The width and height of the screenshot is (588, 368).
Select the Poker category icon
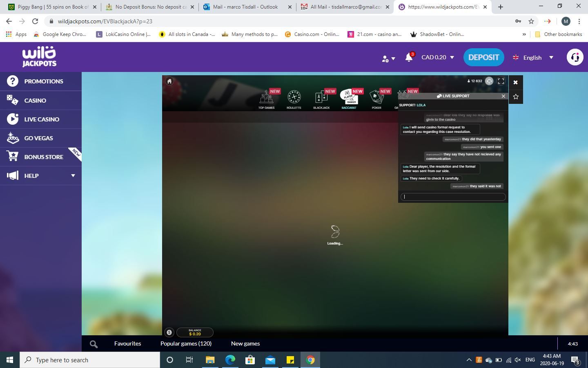point(376,99)
